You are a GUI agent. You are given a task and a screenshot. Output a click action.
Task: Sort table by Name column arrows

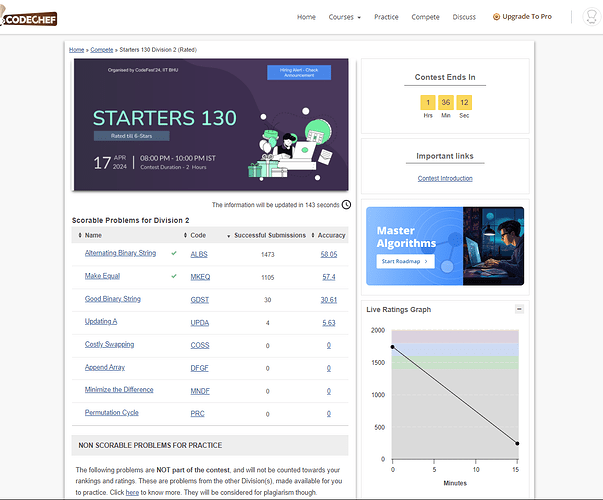pyautogui.click(x=80, y=235)
